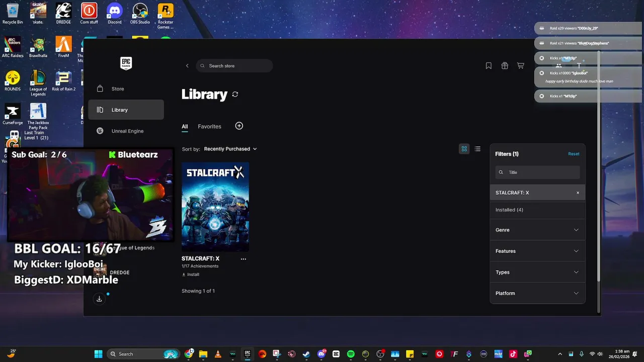Screen dimensions: 644x362
Task: Select The Jackbox Party Pack shortcut
Action: click(38, 117)
